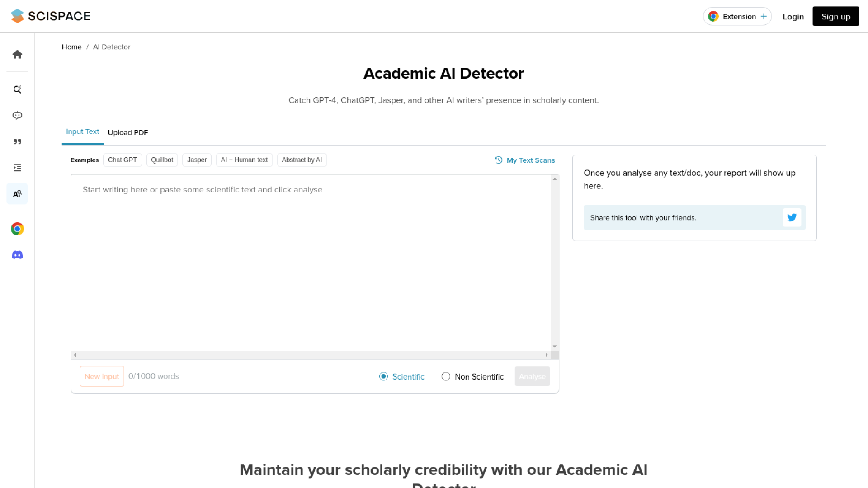The width and height of the screenshot is (868, 488).
Task: Click the Chrome icon in the sidebar
Action: [17, 229]
